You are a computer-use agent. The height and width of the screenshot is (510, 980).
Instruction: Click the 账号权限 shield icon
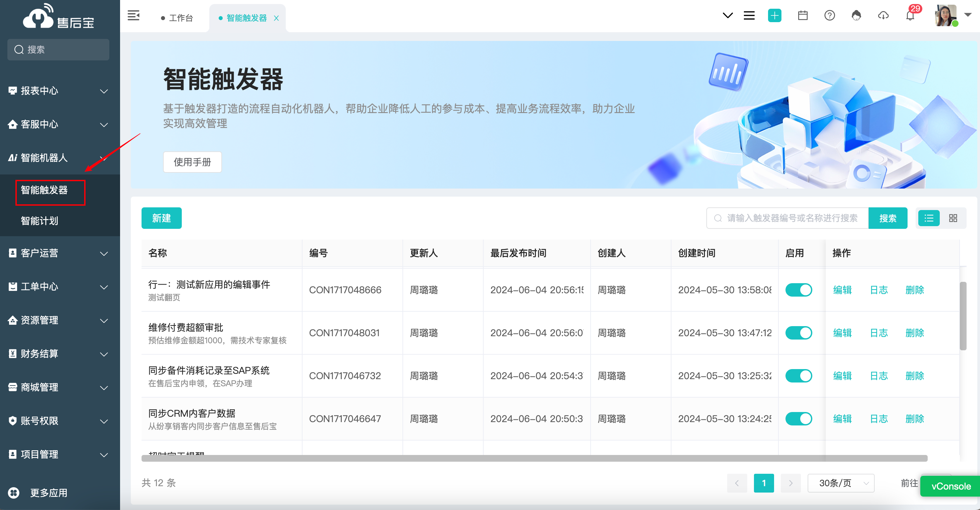(12, 420)
